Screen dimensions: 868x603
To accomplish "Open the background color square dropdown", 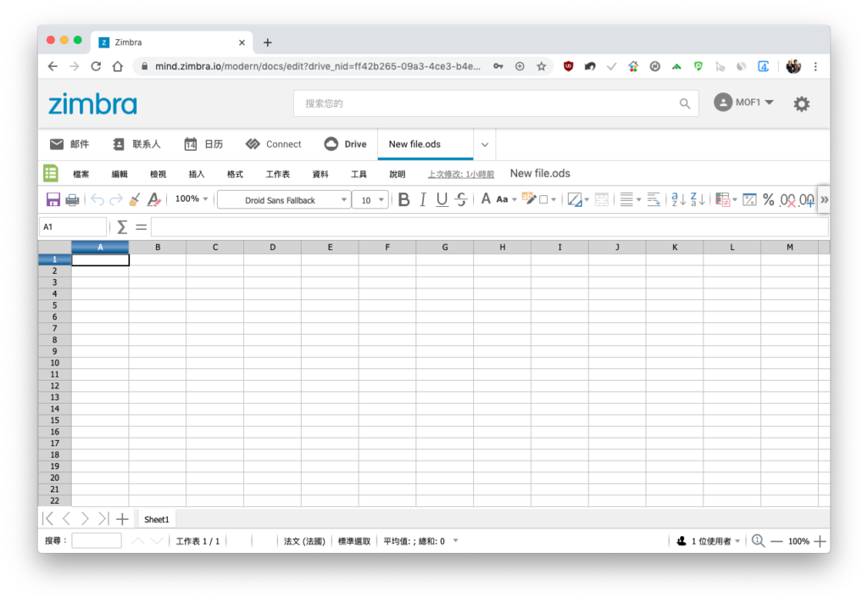I will (x=548, y=200).
